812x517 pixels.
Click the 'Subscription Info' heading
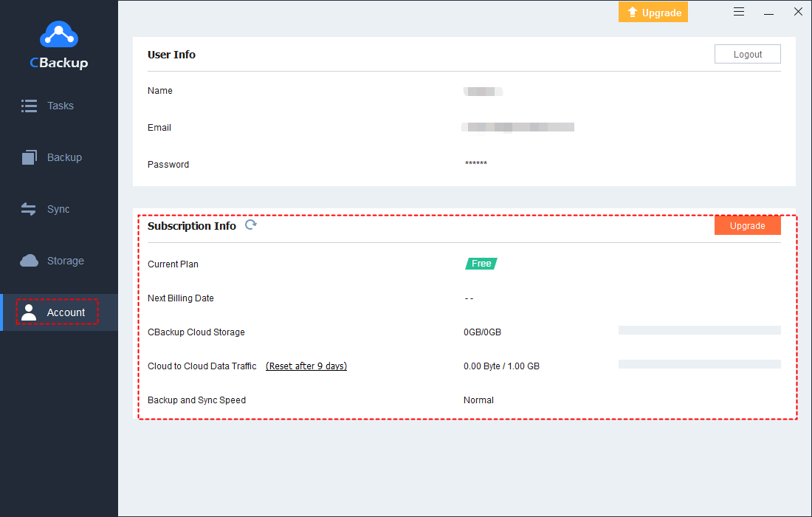(192, 226)
